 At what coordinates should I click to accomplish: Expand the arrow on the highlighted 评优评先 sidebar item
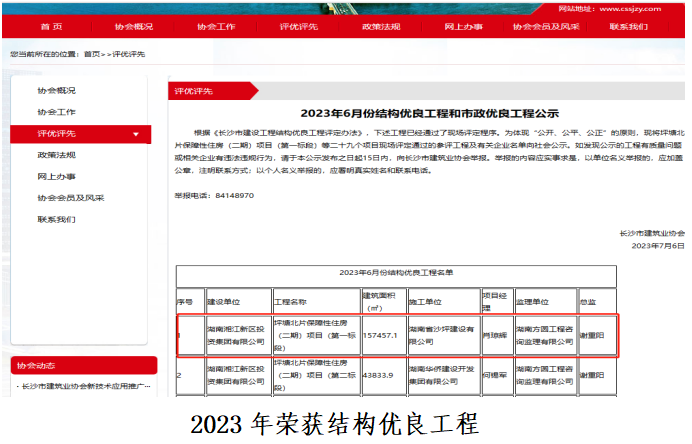coord(135,134)
